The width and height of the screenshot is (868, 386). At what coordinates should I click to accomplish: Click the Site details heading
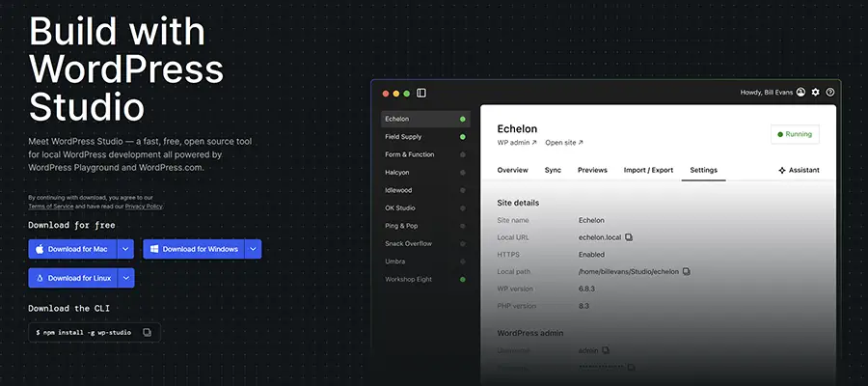coord(518,203)
